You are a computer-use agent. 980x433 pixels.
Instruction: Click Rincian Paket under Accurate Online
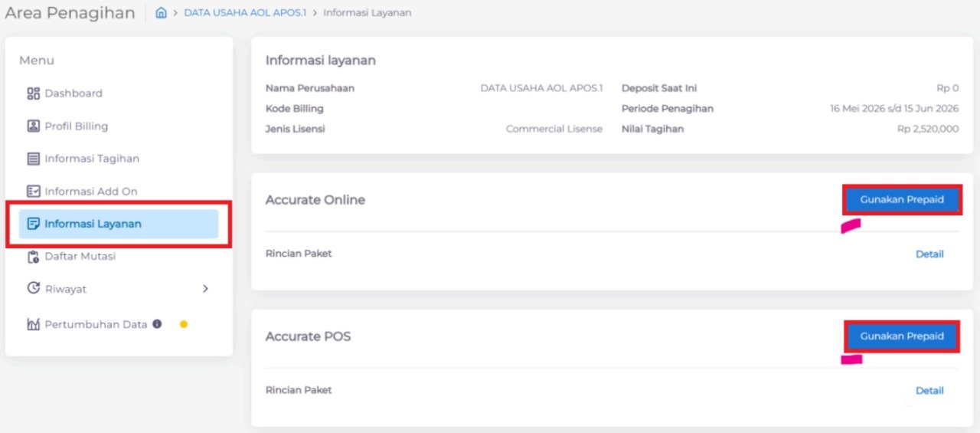[x=299, y=254]
